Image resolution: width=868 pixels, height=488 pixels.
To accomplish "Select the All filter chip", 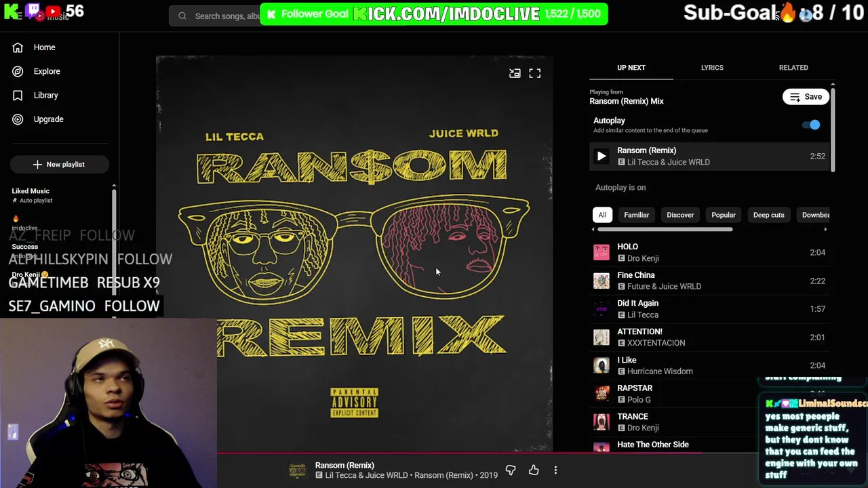I will tap(602, 215).
